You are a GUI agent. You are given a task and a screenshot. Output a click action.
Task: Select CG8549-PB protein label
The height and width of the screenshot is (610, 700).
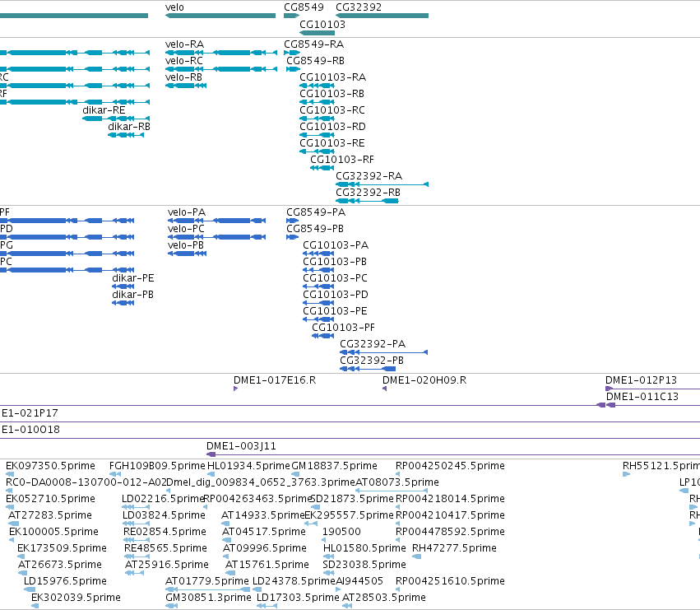coord(315,229)
